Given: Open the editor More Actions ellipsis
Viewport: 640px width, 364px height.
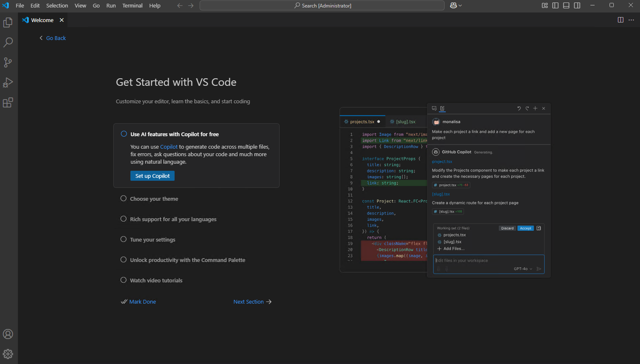Looking at the screenshot, I should pos(631,20).
